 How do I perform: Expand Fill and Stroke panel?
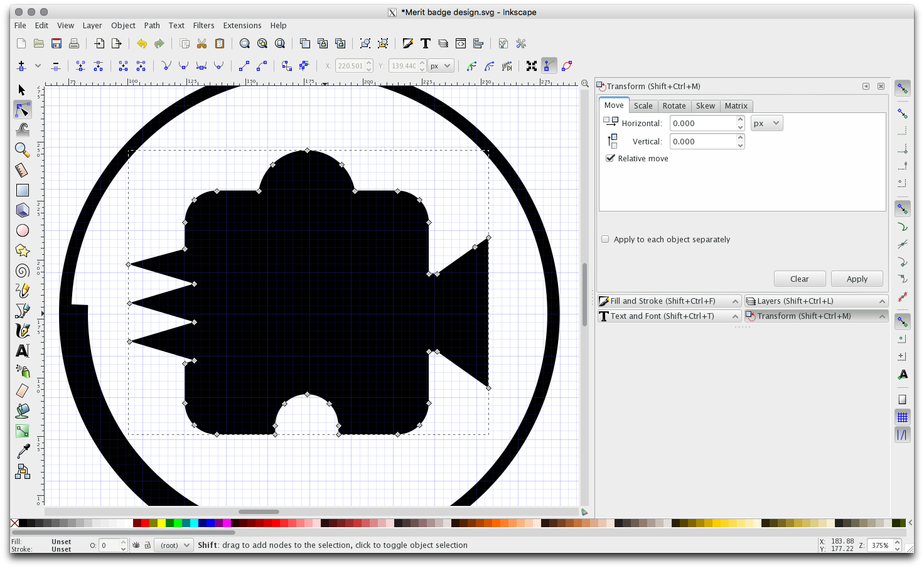coord(669,301)
